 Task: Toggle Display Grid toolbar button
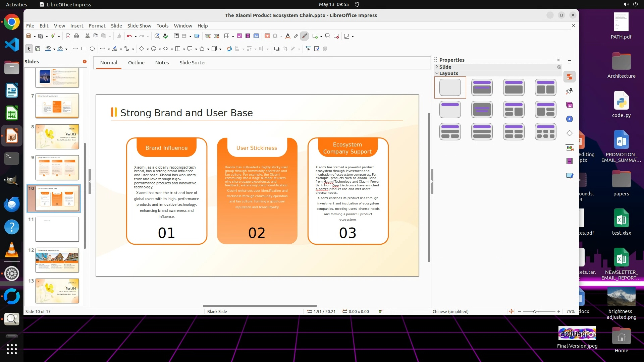coord(176,36)
